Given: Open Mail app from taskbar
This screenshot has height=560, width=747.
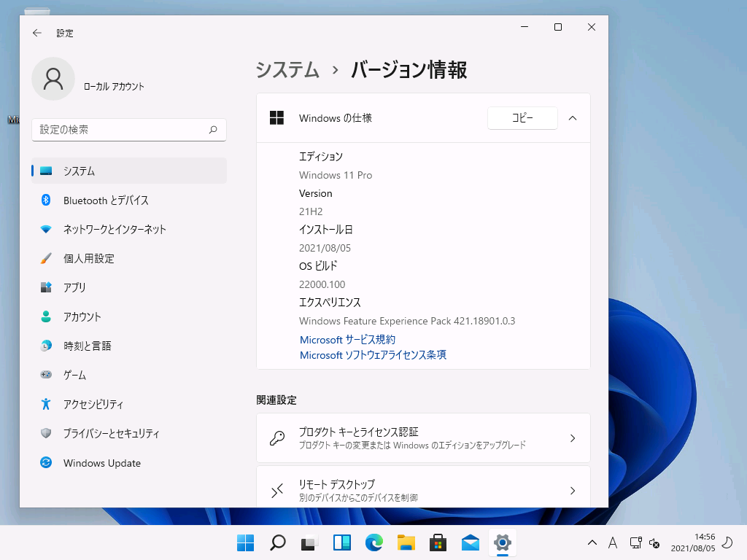Looking at the screenshot, I should tap(471, 542).
